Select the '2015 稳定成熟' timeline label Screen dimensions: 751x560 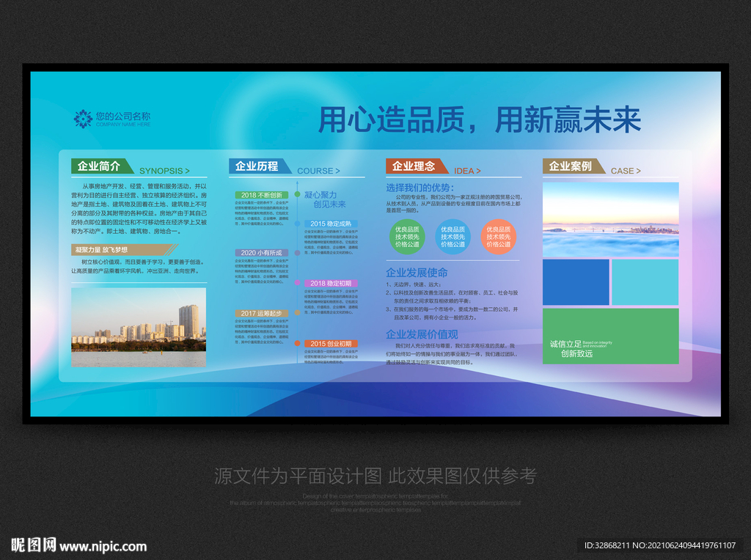click(331, 224)
